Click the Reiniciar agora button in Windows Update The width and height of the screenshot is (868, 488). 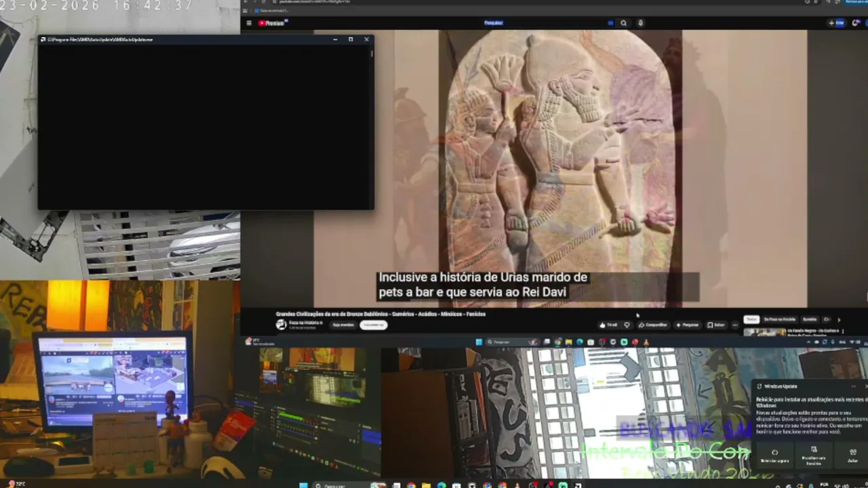pyautogui.click(x=774, y=454)
